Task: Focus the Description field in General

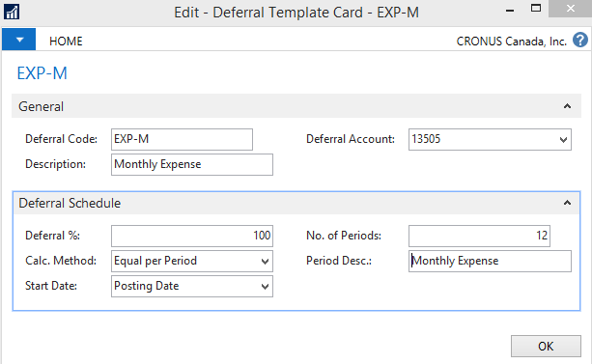Action: click(x=192, y=164)
